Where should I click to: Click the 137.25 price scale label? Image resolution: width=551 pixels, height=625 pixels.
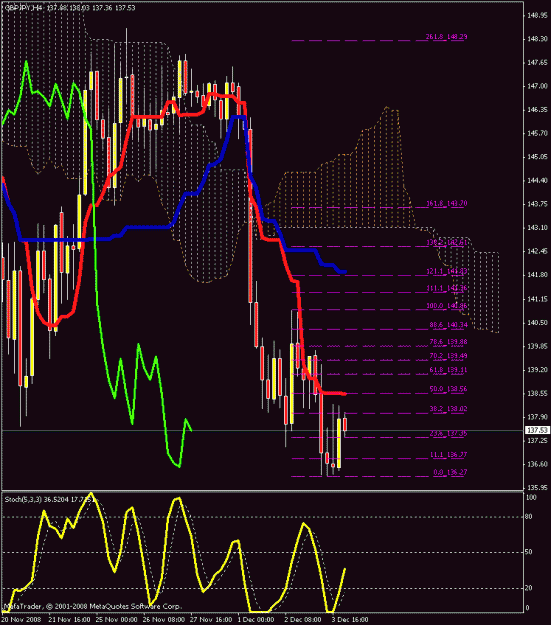[x=537, y=440]
